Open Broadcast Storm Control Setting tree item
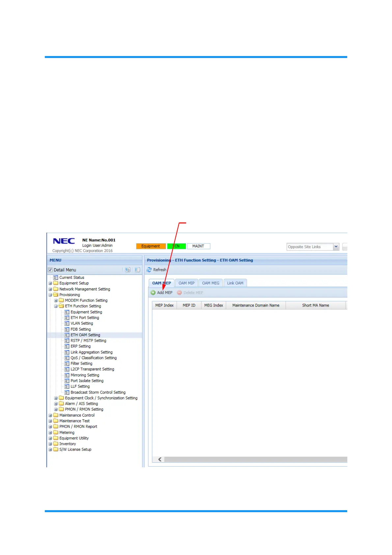The height and width of the screenshot is (555, 392). (98, 393)
